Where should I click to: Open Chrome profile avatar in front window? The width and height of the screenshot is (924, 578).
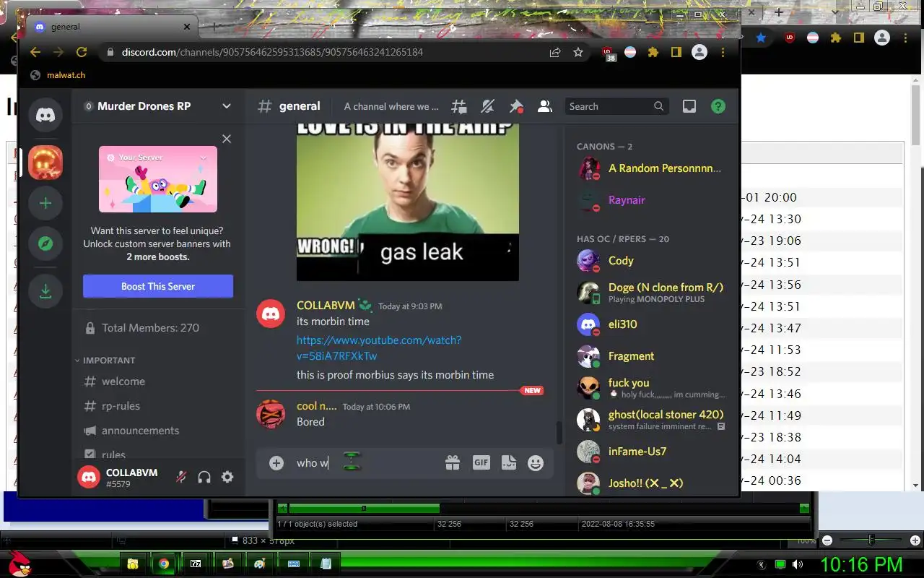click(699, 52)
